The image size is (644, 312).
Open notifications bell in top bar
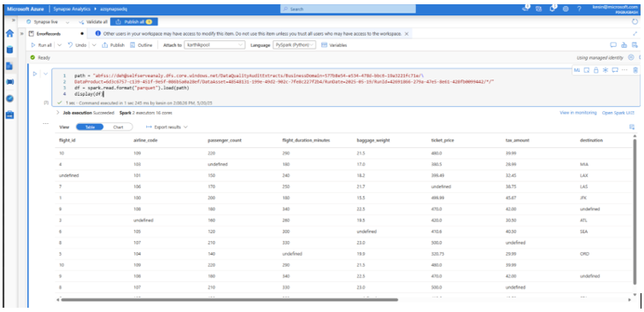tap(553, 9)
